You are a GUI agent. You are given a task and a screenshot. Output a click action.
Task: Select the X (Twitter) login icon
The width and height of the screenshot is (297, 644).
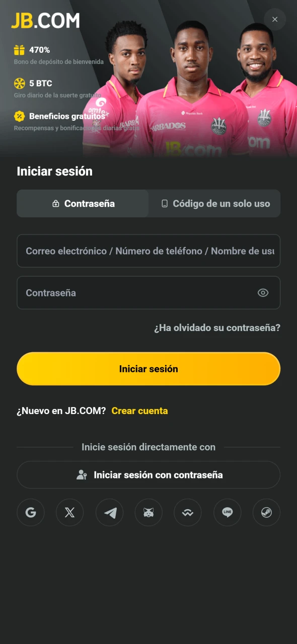70,512
